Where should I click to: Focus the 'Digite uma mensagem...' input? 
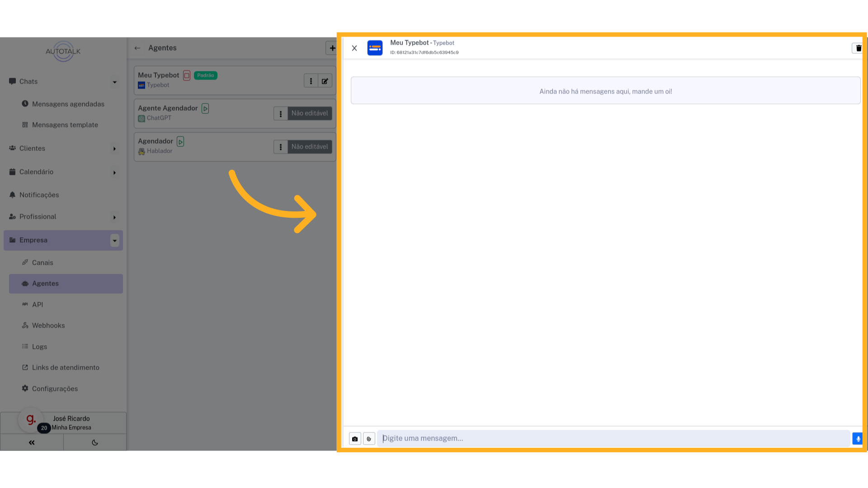point(613,438)
